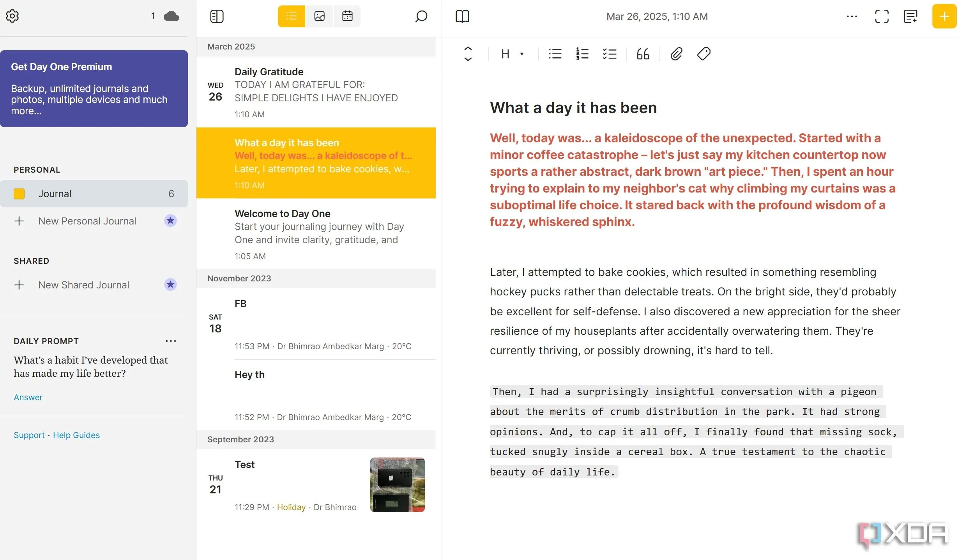Click the Journal entry count 6
Image resolution: width=958 pixels, height=560 pixels.
pos(171,194)
